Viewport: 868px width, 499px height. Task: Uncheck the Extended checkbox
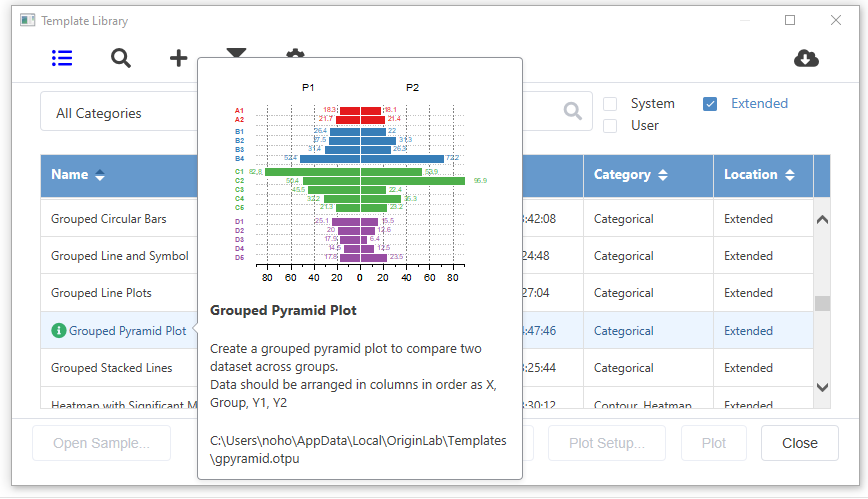point(710,104)
